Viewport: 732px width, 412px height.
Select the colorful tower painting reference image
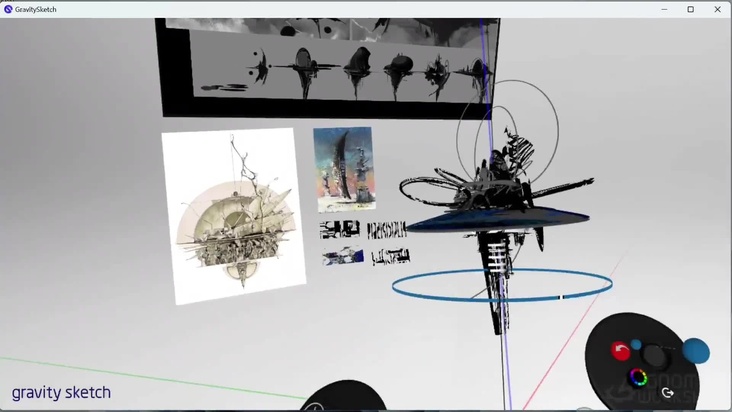tap(345, 169)
